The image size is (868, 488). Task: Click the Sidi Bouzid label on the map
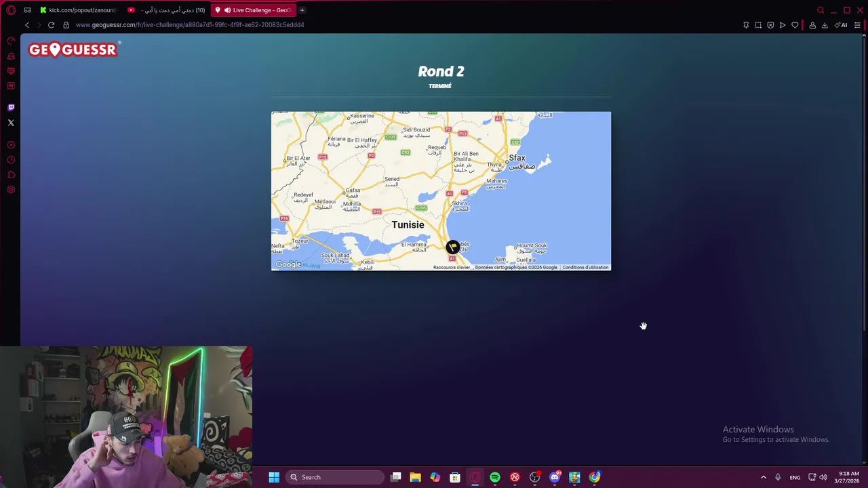416,129
